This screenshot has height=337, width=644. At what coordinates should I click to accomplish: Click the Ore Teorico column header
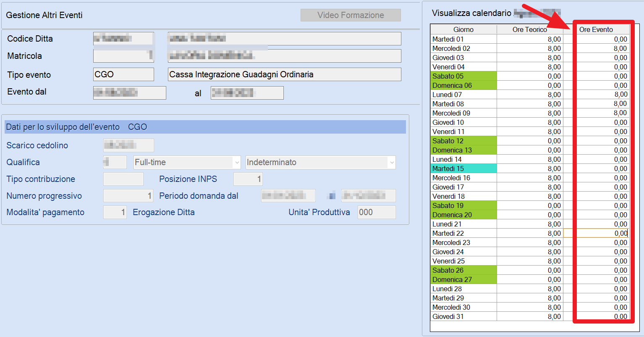pyautogui.click(x=530, y=29)
